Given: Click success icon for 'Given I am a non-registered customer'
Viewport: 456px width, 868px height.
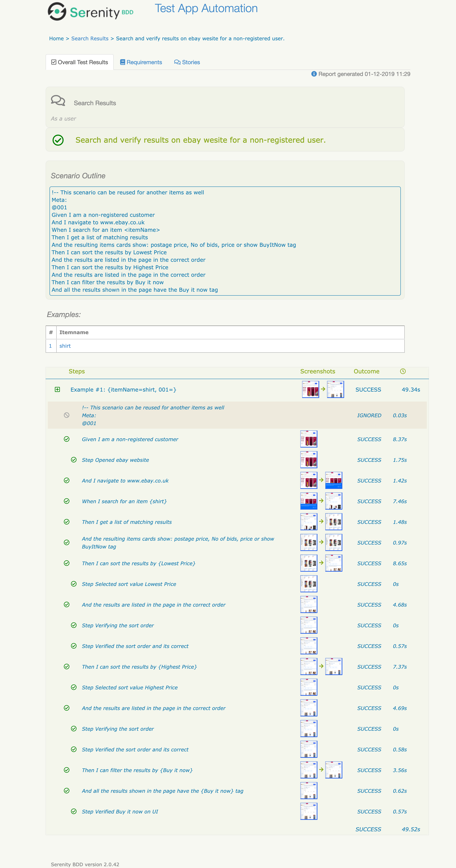Looking at the screenshot, I should [x=67, y=439].
